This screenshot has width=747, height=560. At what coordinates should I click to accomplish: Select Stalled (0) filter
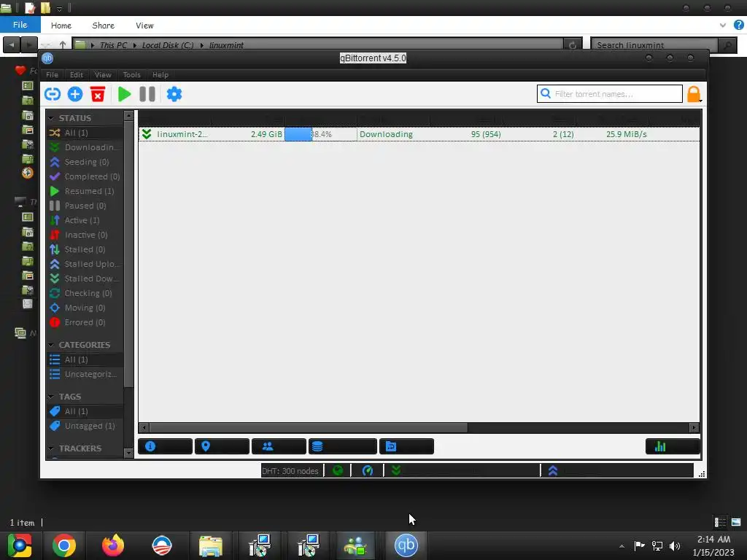[85, 249]
